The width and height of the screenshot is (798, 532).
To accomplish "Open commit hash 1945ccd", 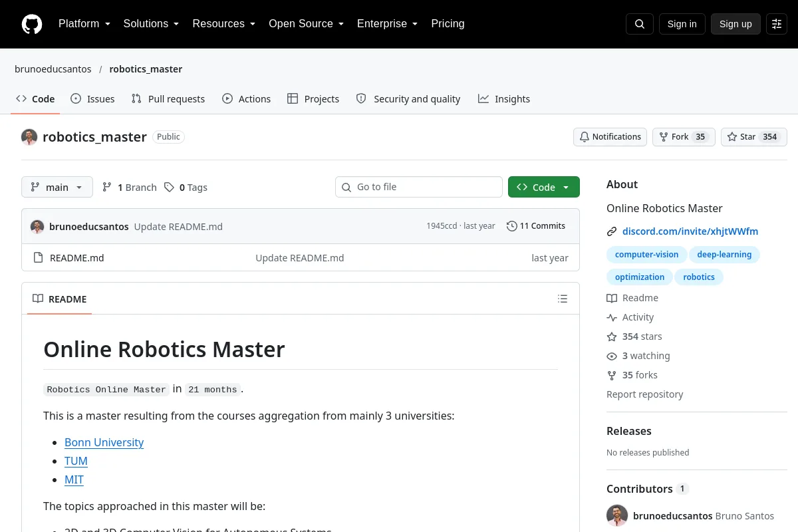I will tap(442, 226).
